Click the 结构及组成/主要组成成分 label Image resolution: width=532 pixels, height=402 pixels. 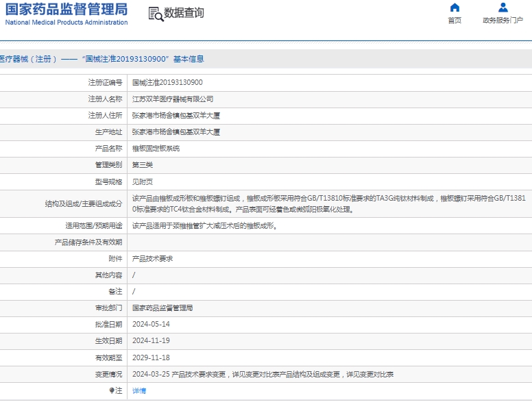tap(84, 203)
